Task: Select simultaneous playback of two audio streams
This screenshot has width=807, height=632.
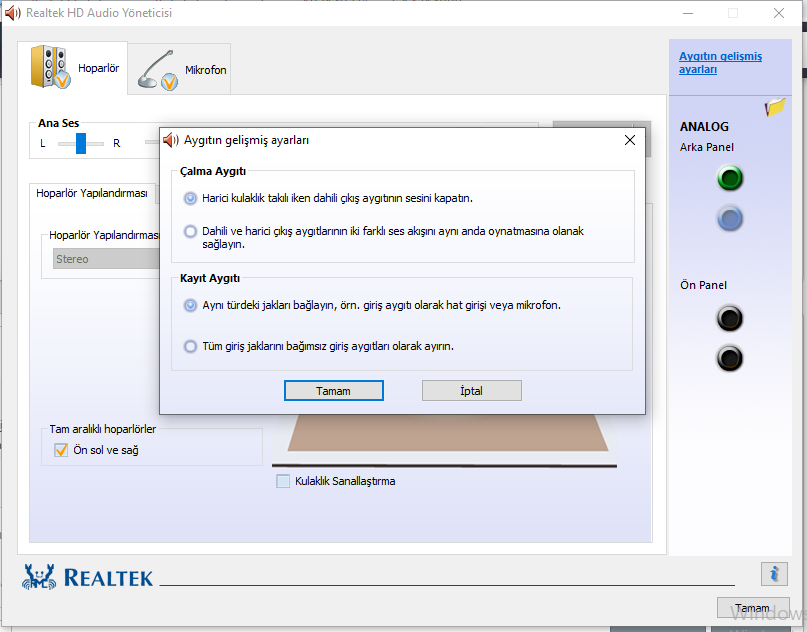Action: [x=190, y=232]
